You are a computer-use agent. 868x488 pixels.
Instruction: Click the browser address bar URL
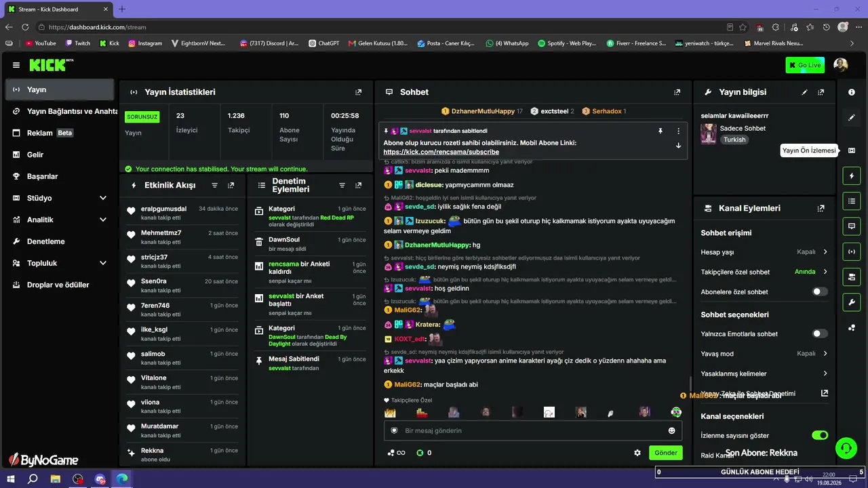coord(98,27)
